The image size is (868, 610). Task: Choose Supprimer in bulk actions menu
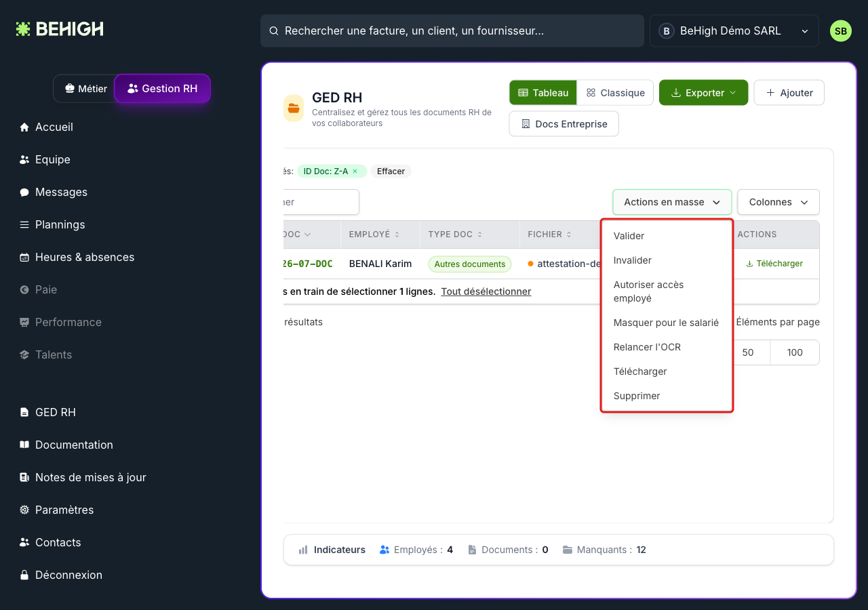pyautogui.click(x=667, y=396)
